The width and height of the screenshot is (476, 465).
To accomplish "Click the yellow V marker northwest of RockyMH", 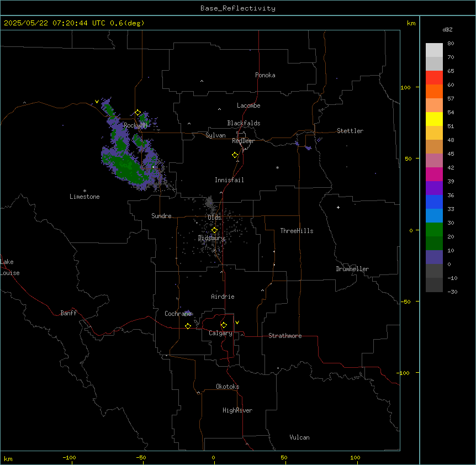I will click(97, 102).
